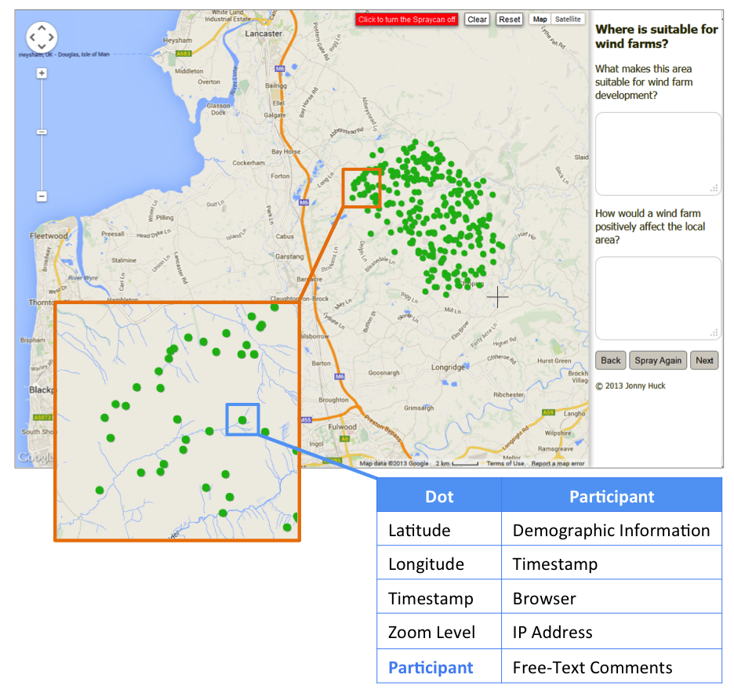Click the Zoom Level table cell
Image resolution: width=734 pixels, height=700 pixels.
[x=439, y=632]
